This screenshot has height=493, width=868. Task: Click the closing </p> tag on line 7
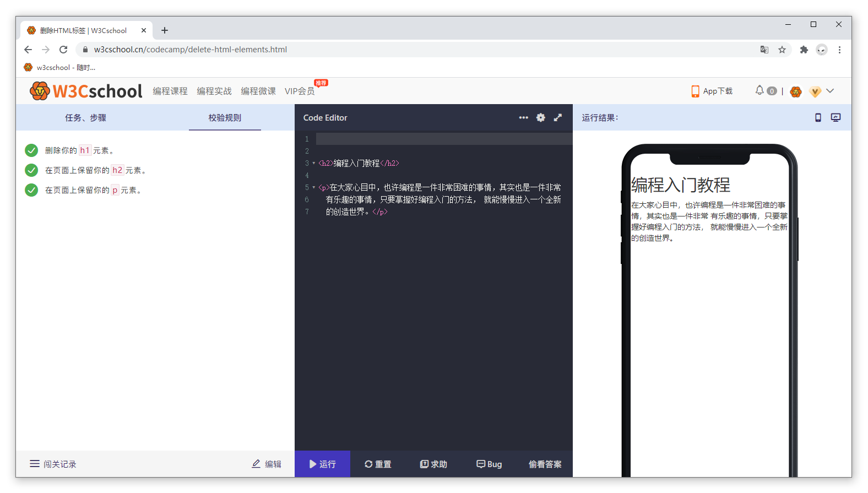point(380,212)
